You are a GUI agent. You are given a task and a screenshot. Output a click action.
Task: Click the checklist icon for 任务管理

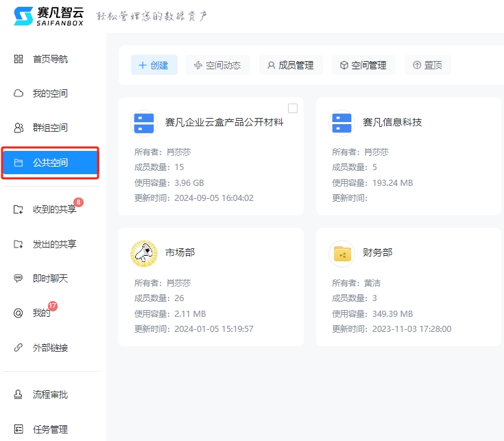(x=19, y=429)
